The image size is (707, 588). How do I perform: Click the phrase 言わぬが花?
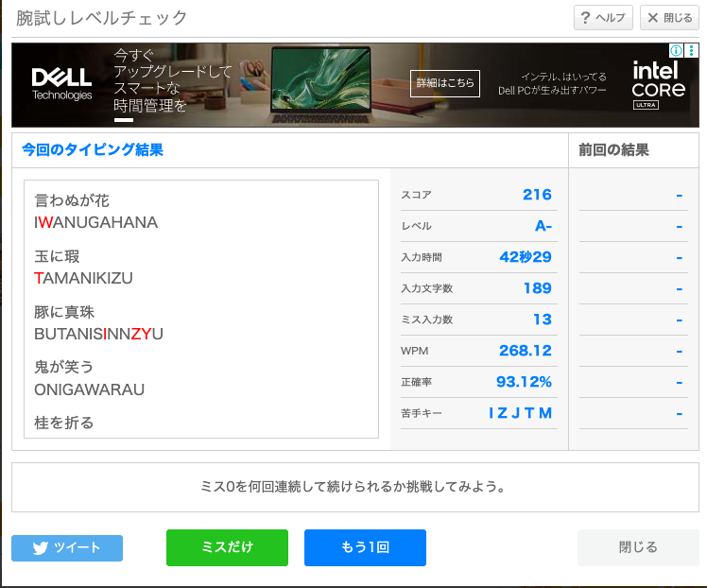[72, 200]
